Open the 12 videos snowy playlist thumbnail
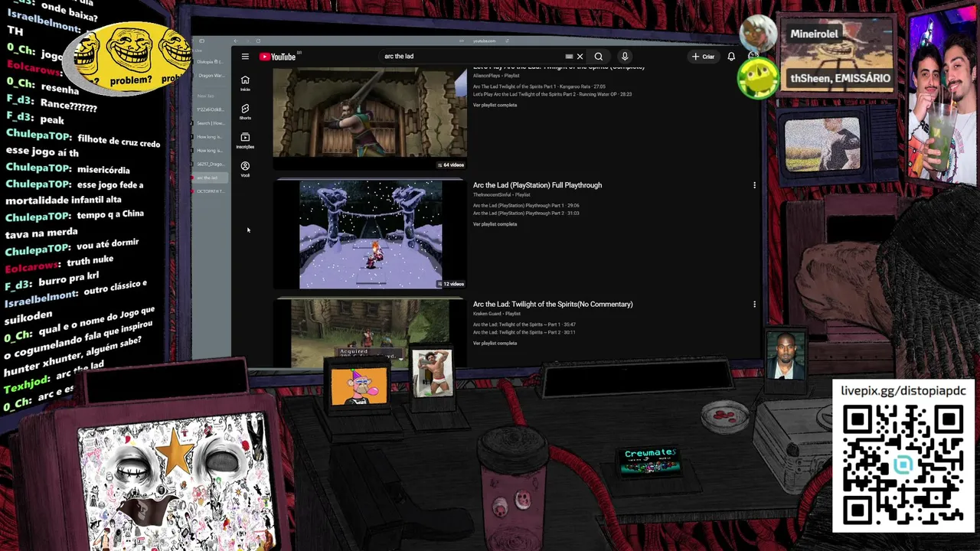This screenshot has width=980, height=551. pyautogui.click(x=370, y=234)
